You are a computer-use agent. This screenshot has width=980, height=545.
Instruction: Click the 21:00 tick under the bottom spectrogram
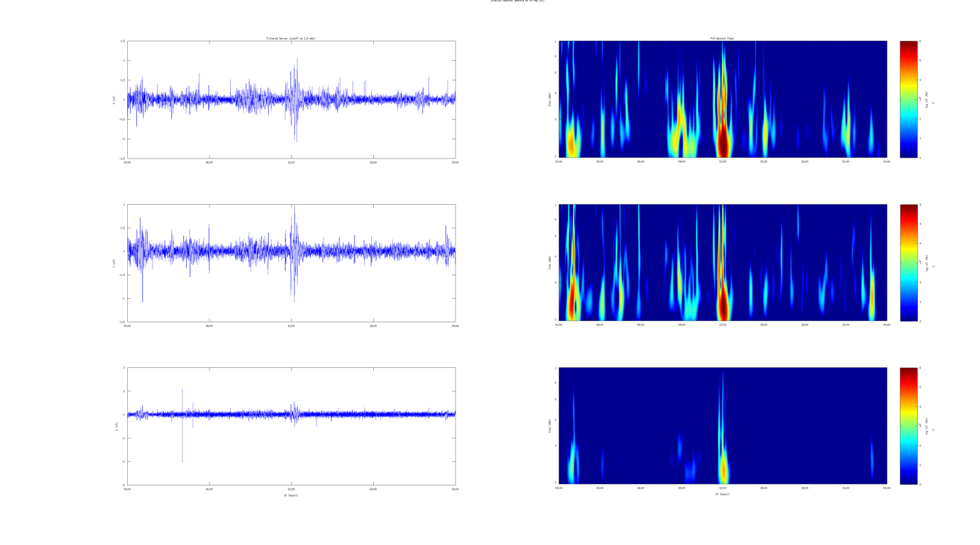tap(845, 488)
